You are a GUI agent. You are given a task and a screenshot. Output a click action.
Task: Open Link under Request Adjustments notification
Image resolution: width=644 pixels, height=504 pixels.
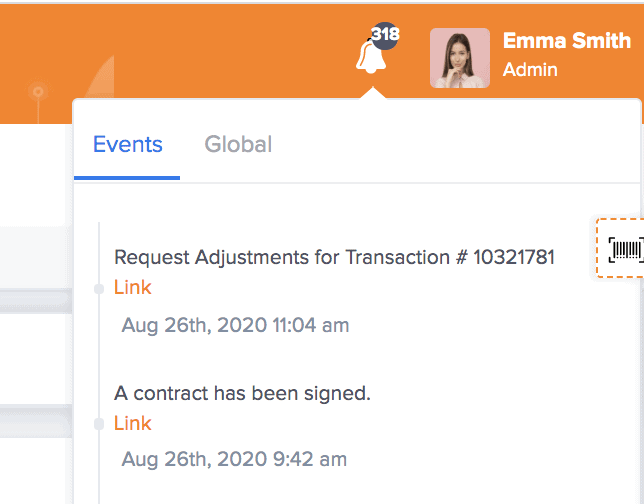coord(133,287)
